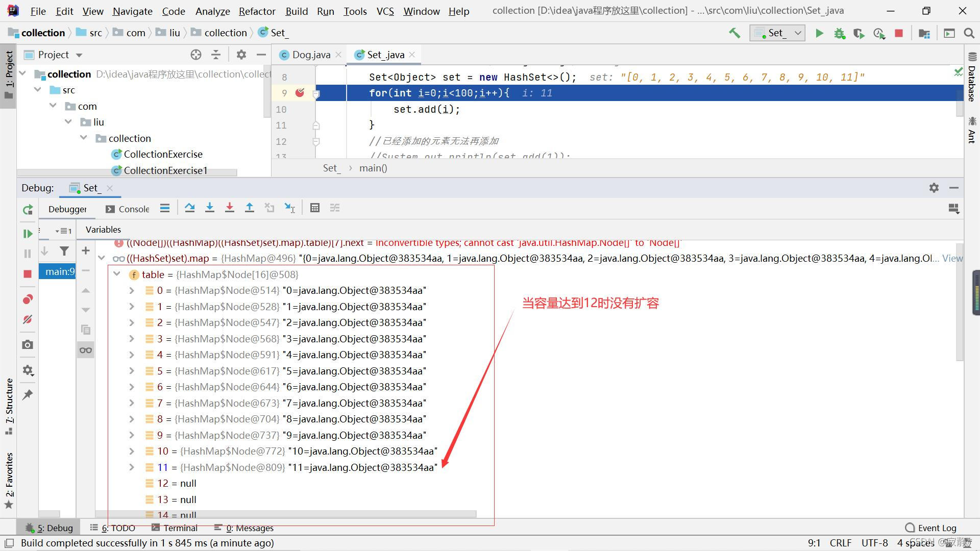The image size is (980, 551).
Task: Click Step Into icon in debugger toolbar
Action: click(x=209, y=208)
